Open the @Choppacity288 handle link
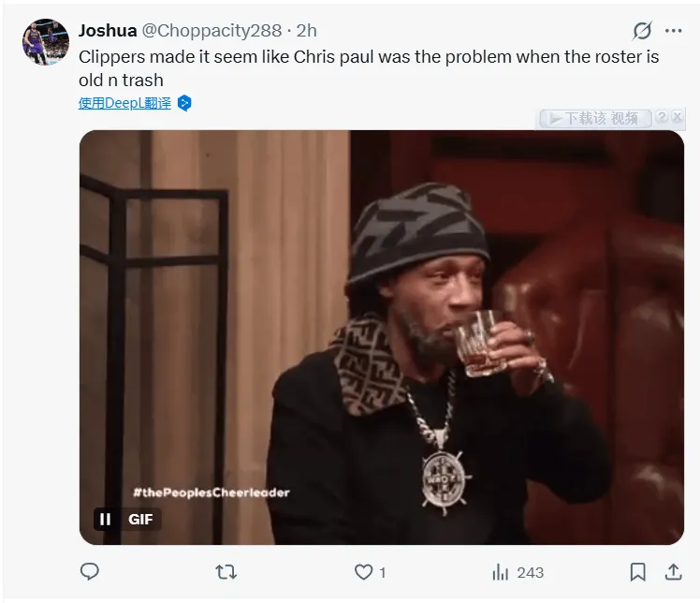 coord(213,30)
